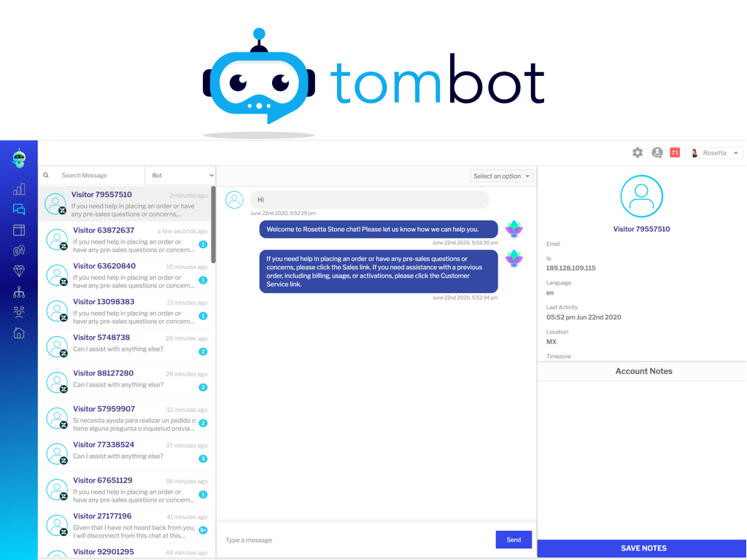Screen dimensions: 747x560
Task: Click the lab flask icon near notifications
Action: pyautogui.click(x=657, y=152)
